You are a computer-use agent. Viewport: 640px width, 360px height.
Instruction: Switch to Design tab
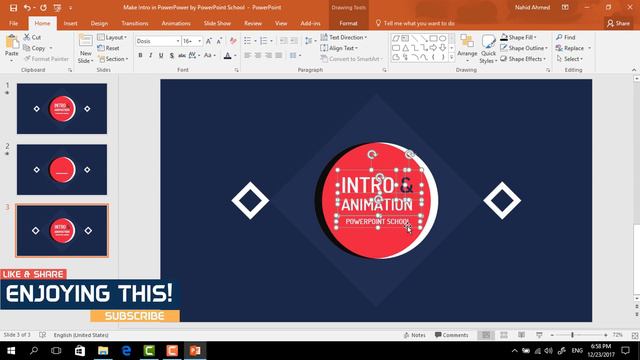[99, 23]
